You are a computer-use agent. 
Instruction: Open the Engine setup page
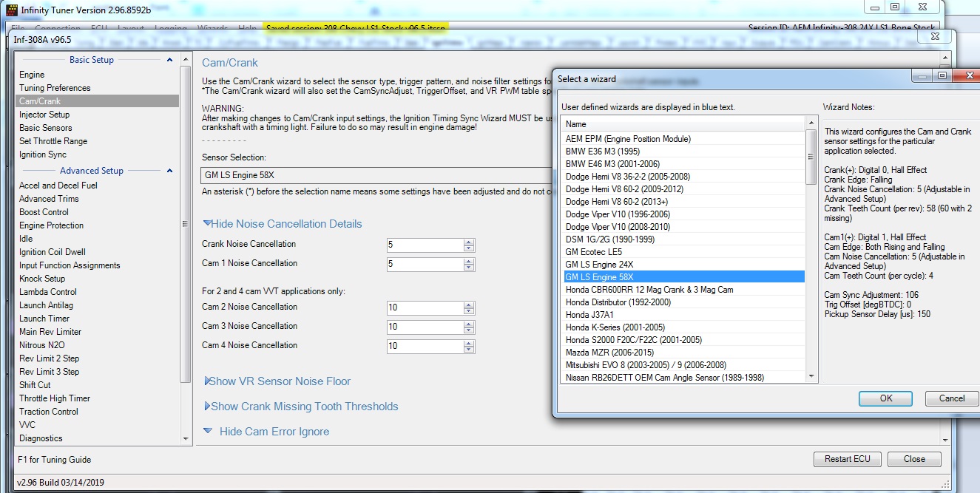(x=32, y=75)
